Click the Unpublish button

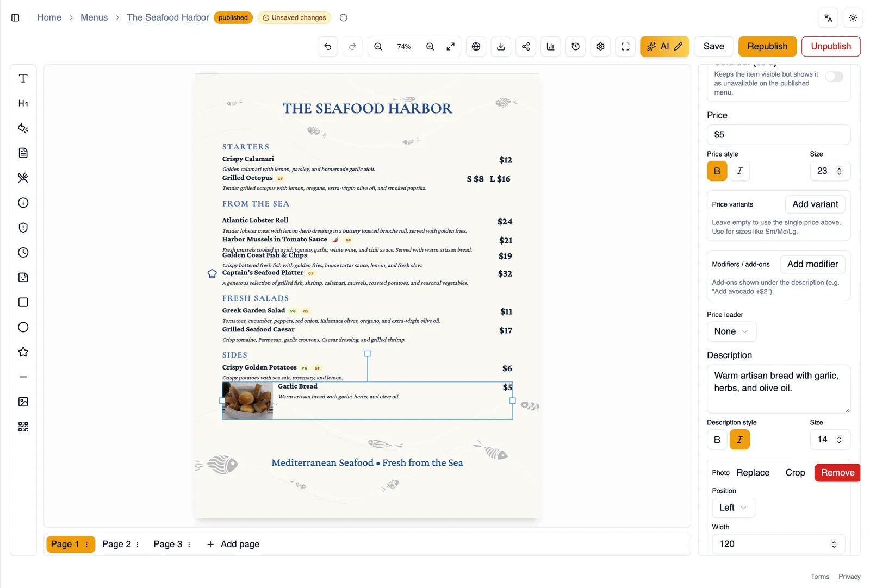pos(831,47)
